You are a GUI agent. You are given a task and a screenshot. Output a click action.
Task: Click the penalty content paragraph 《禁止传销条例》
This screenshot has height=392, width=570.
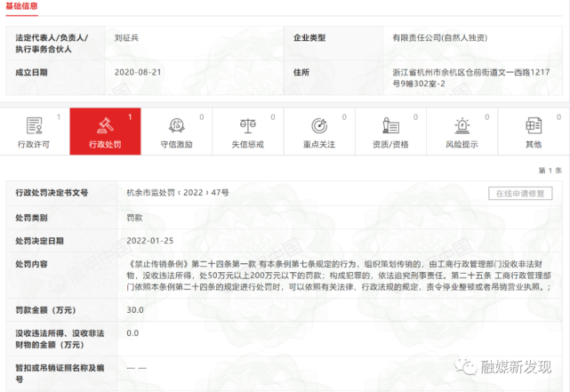pyautogui.click(x=339, y=276)
